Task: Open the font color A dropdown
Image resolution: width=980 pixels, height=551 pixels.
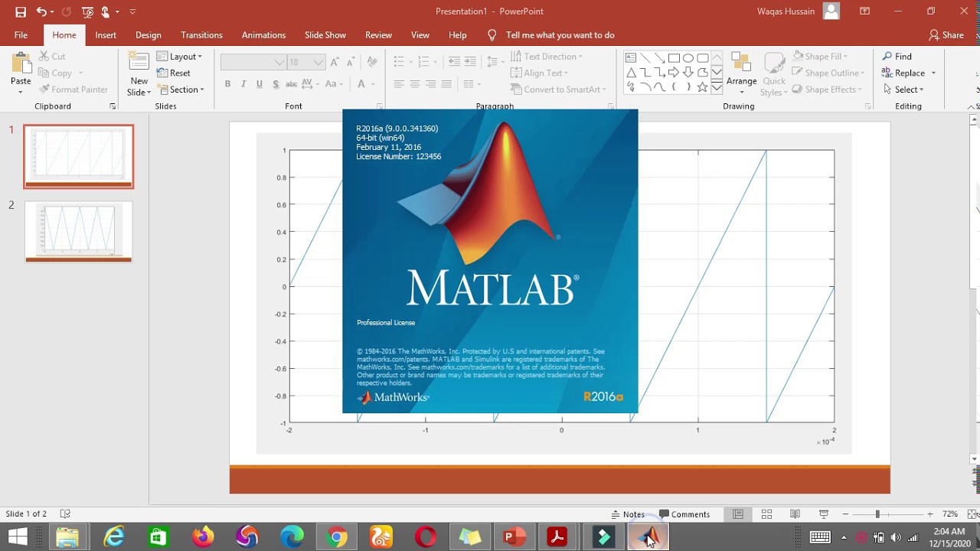Action: tap(366, 84)
